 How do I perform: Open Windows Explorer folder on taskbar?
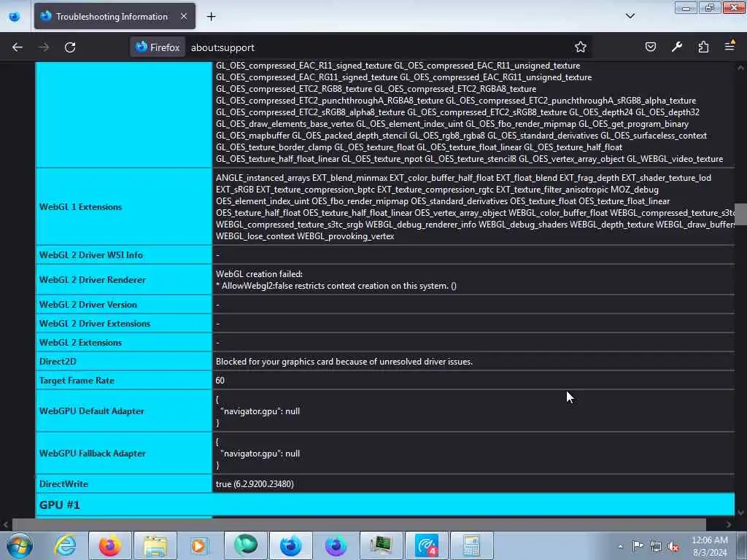point(155,545)
